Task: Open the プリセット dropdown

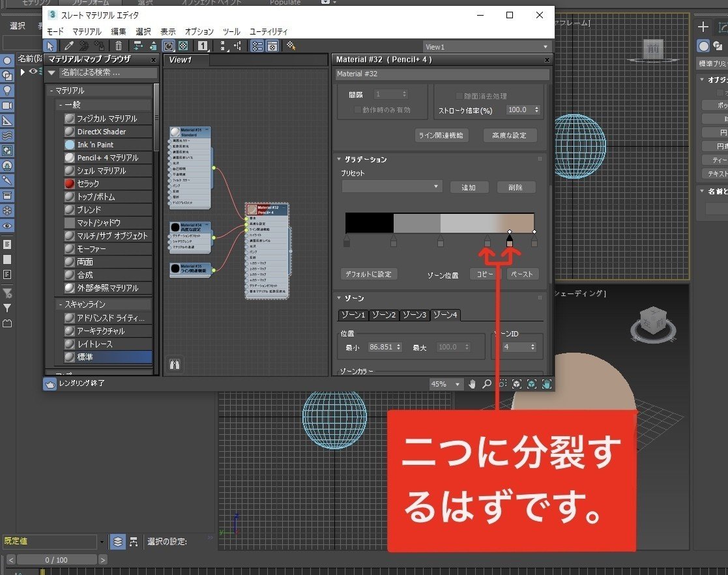Action: point(392,186)
